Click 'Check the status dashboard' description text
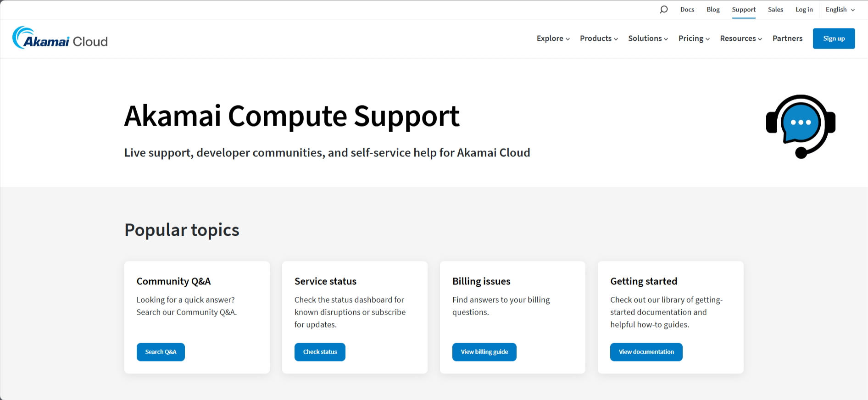 (350, 312)
